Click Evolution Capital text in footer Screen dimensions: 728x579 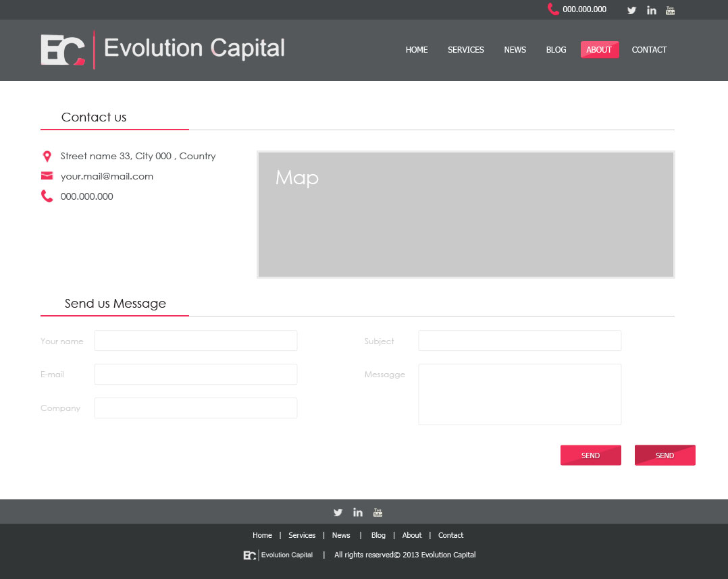(287, 555)
